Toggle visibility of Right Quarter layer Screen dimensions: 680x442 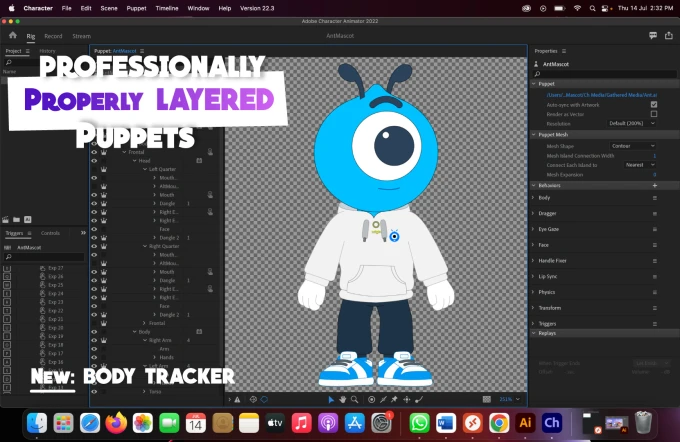(x=94, y=246)
